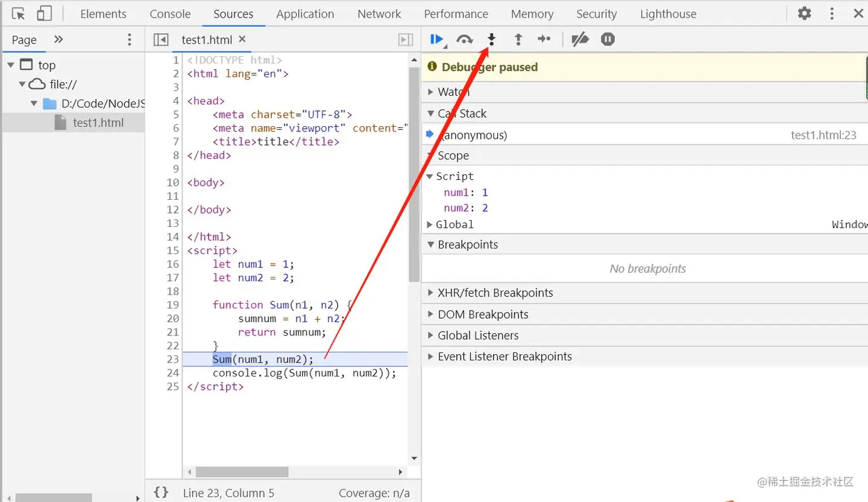Click the editor scroll down arrow

tap(414, 459)
